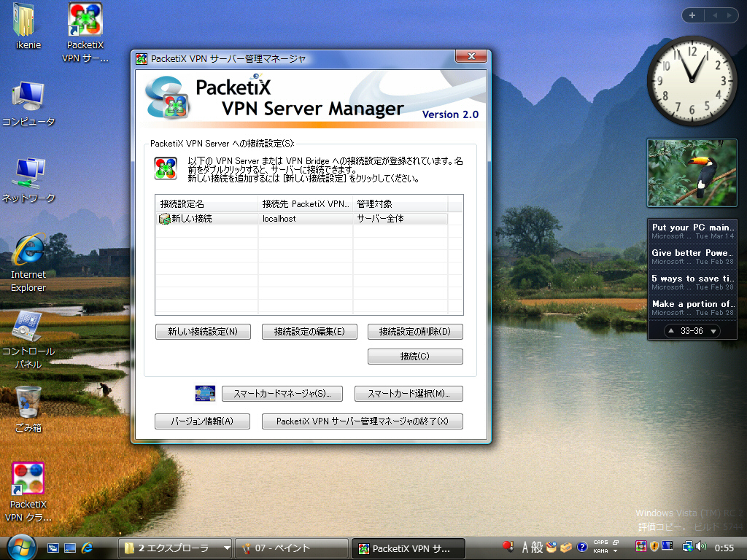Click the 新しい接続設定(N) button
This screenshot has width=747, height=560.
[x=203, y=332]
